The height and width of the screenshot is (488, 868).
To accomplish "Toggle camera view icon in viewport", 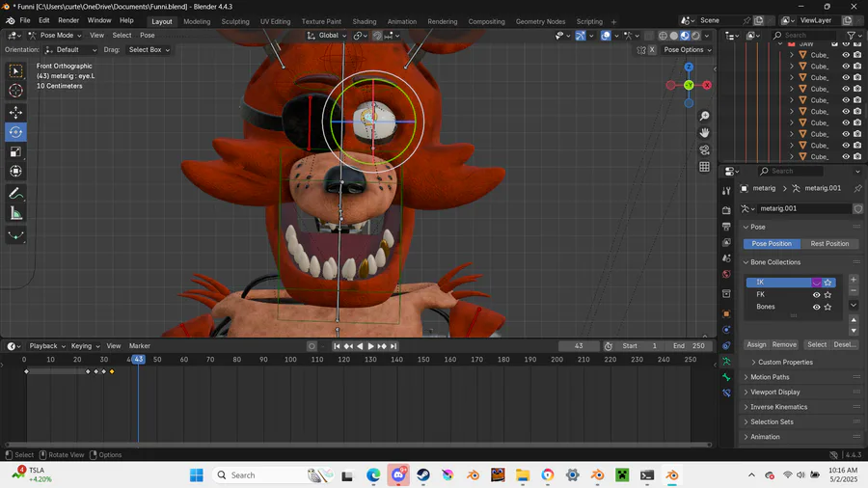I will [x=704, y=149].
